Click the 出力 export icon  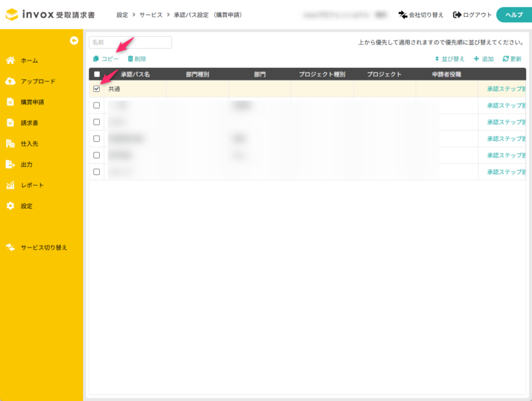(10, 164)
